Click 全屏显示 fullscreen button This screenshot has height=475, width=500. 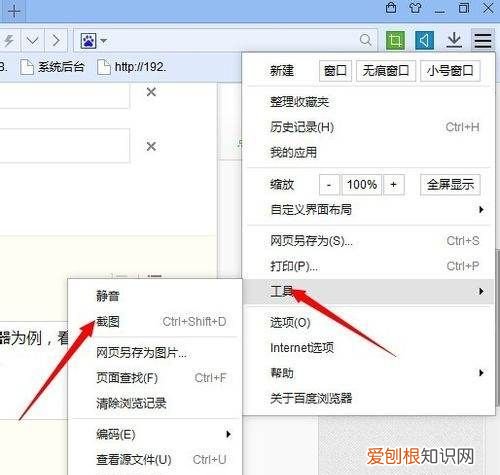(x=450, y=184)
